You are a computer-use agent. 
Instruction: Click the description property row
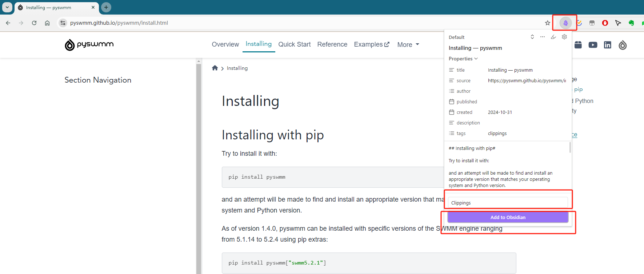pyautogui.click(x=508, y=123)
